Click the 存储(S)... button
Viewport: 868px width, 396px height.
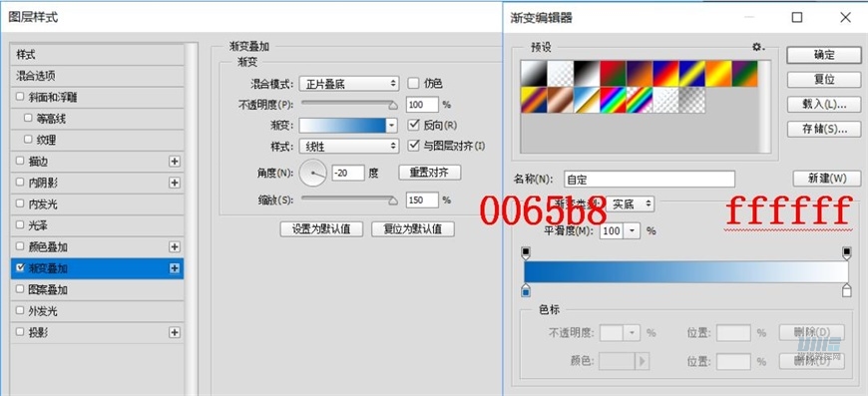tap(824, 129)
